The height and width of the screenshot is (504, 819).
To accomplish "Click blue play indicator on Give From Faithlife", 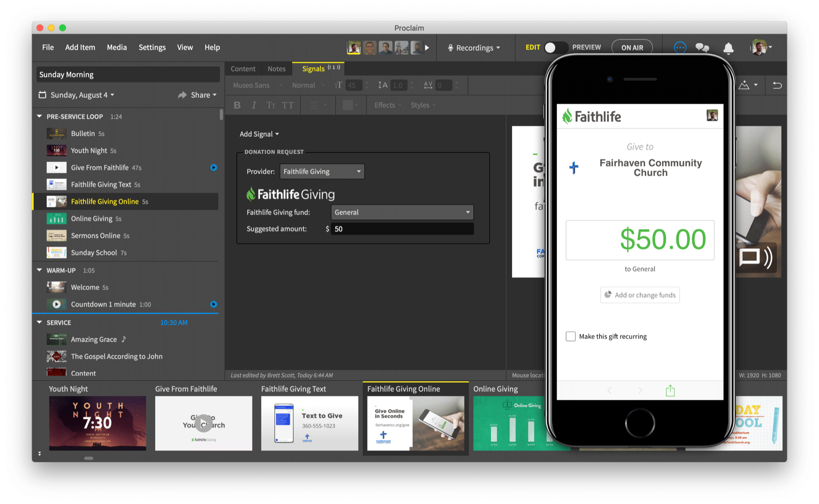I will click(x=214, y=168).
